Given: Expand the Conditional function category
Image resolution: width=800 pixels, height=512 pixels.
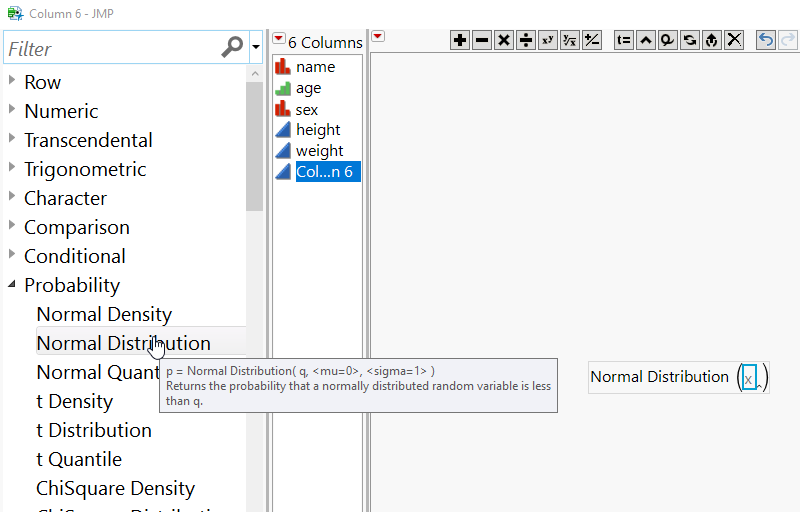Looking at the screenshot, I should (12, 254).
